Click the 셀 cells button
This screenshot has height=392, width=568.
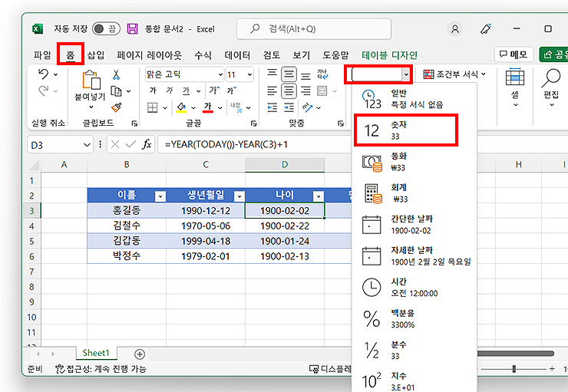point(515,88)
